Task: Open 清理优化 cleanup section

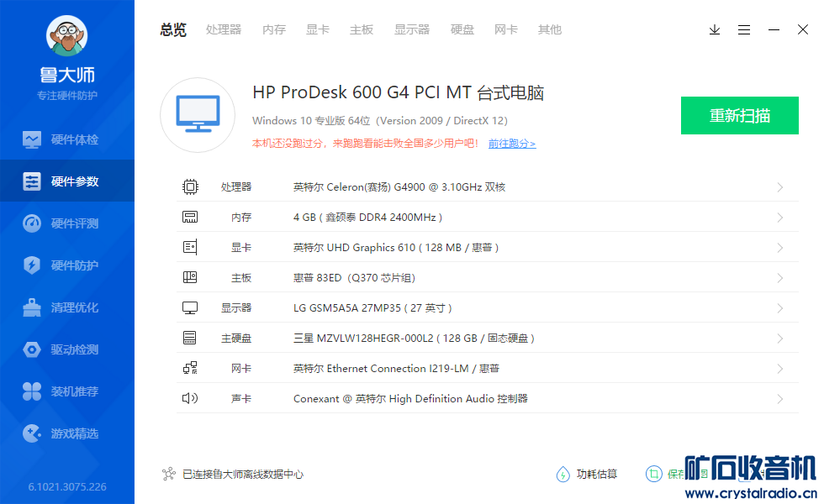Action: pos(67,307)
